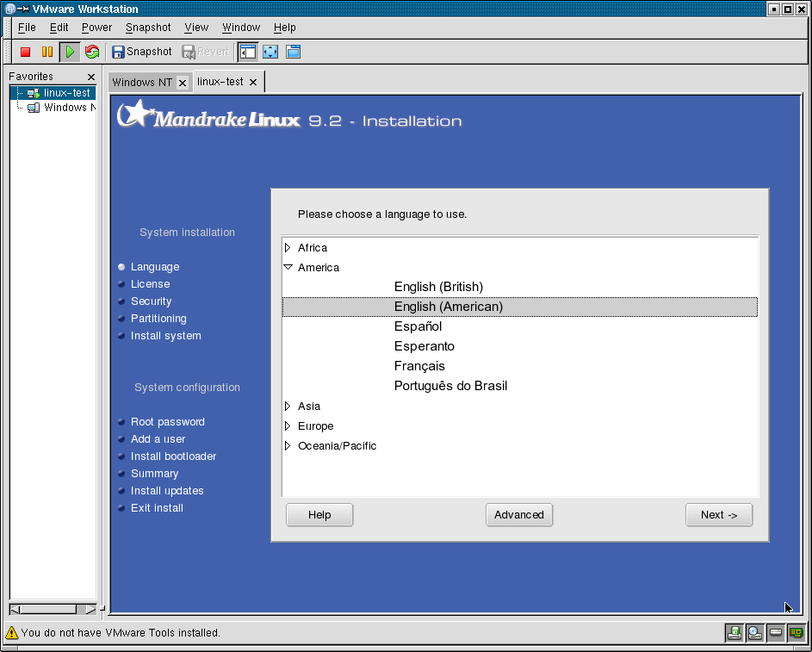This screenshot has width=812, height=652.
Task: Click the Advanced button
Action: click(519, 515)
